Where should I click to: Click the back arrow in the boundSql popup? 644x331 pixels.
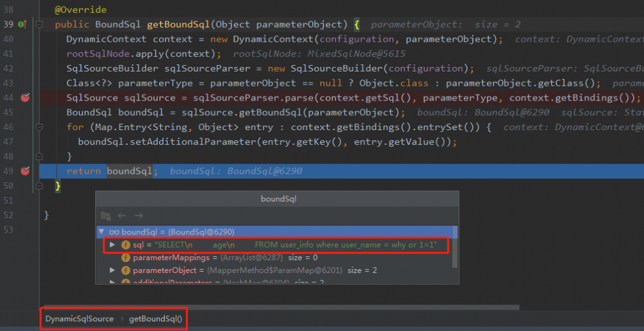coord(122,216)
